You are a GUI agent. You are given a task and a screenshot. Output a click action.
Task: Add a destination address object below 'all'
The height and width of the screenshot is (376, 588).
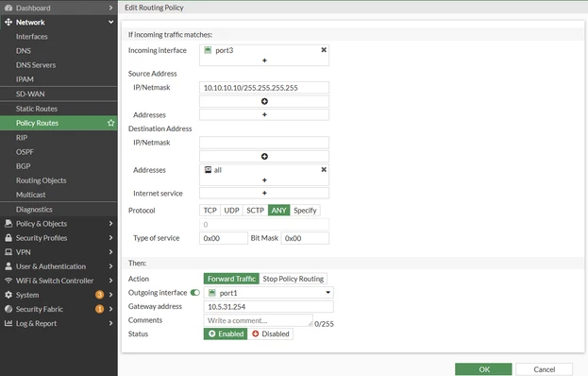click(x=264, y=180)
